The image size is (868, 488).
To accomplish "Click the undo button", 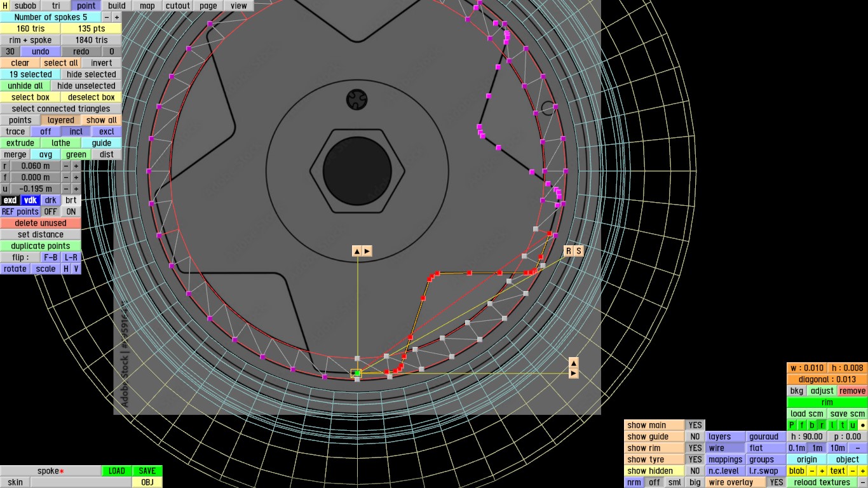I will pyautogui.click(x=41, y=51).
